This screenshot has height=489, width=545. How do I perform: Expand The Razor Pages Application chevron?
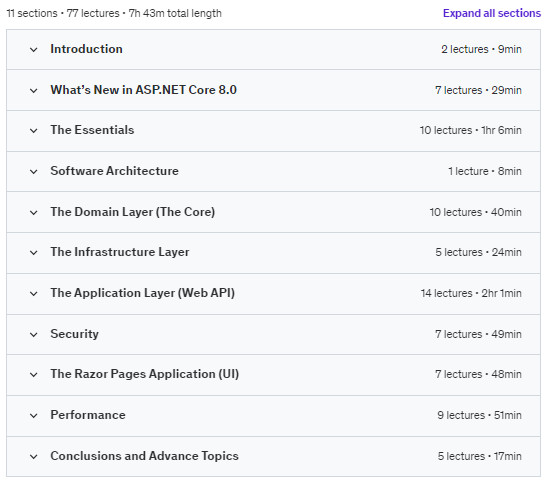pyautogui.click(x=34, y=375)
